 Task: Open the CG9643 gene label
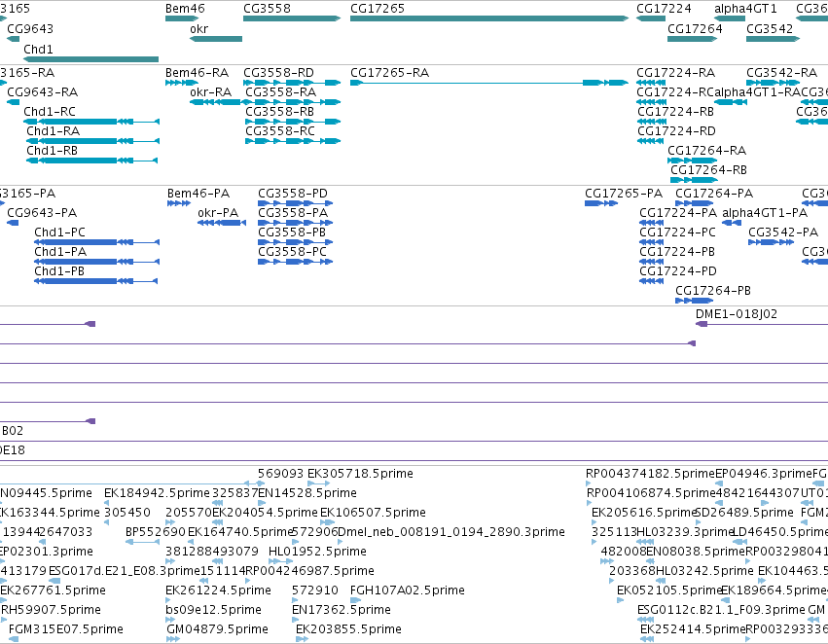pos(30,28)
